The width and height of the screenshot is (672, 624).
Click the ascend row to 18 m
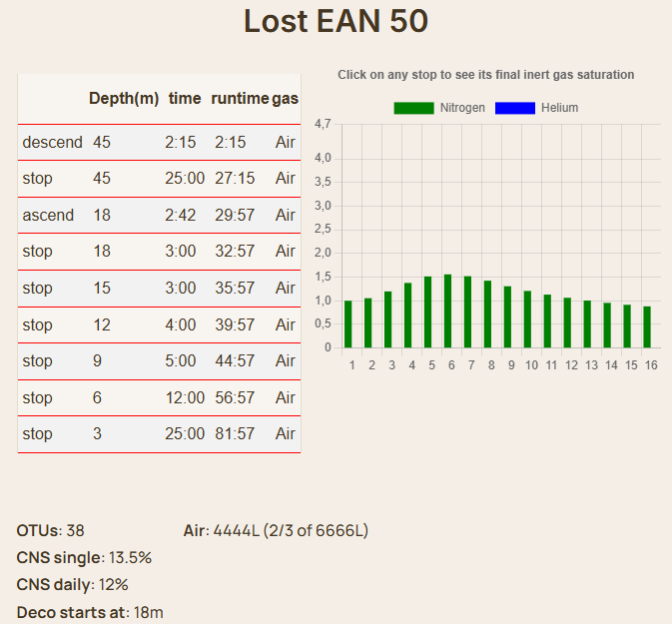point(159,216)
